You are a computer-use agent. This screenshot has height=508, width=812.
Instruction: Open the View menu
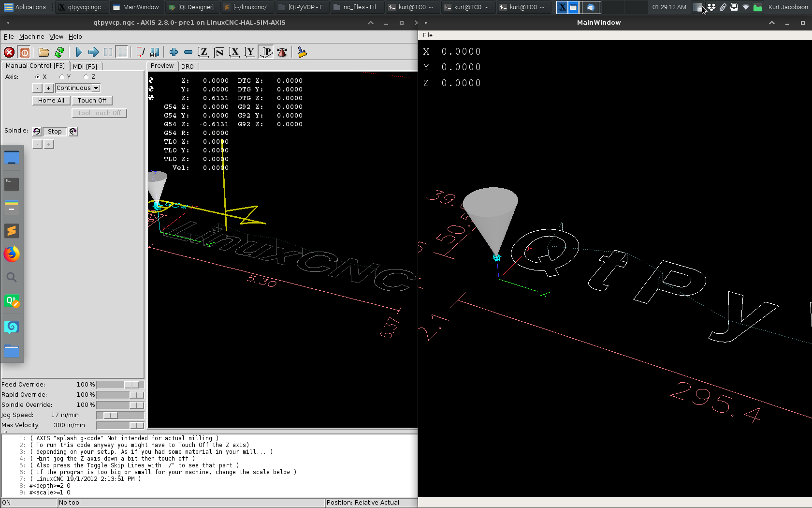(57, 37)
